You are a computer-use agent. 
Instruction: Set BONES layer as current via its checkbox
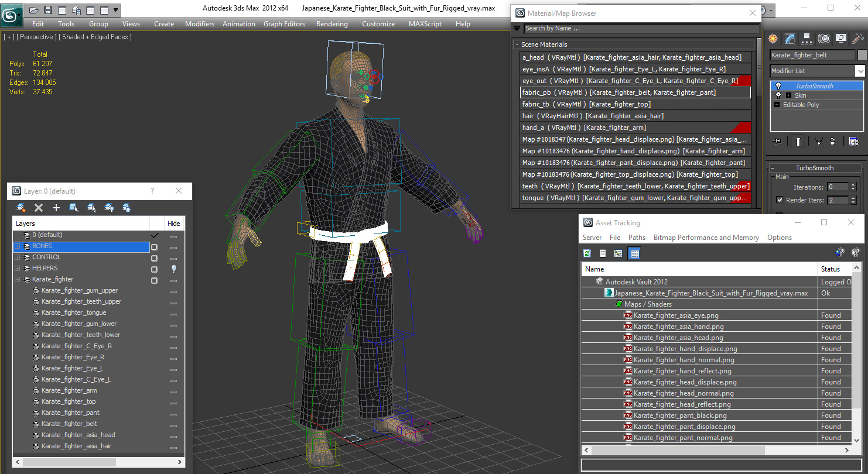pyautogui.click(x=155, y=246)
